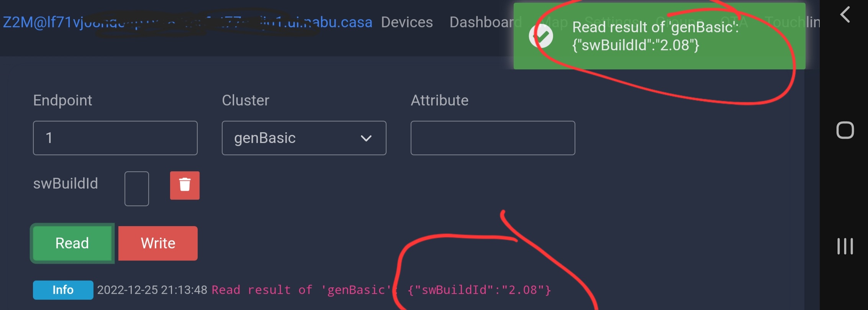Click the green Read button

72,243
